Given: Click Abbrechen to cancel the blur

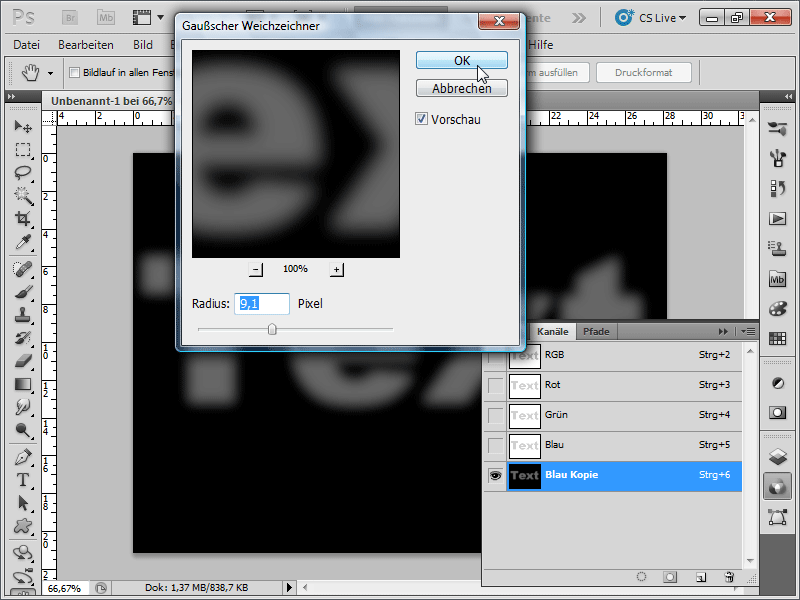Looking at the screenshot, I should tap(462, 88).
